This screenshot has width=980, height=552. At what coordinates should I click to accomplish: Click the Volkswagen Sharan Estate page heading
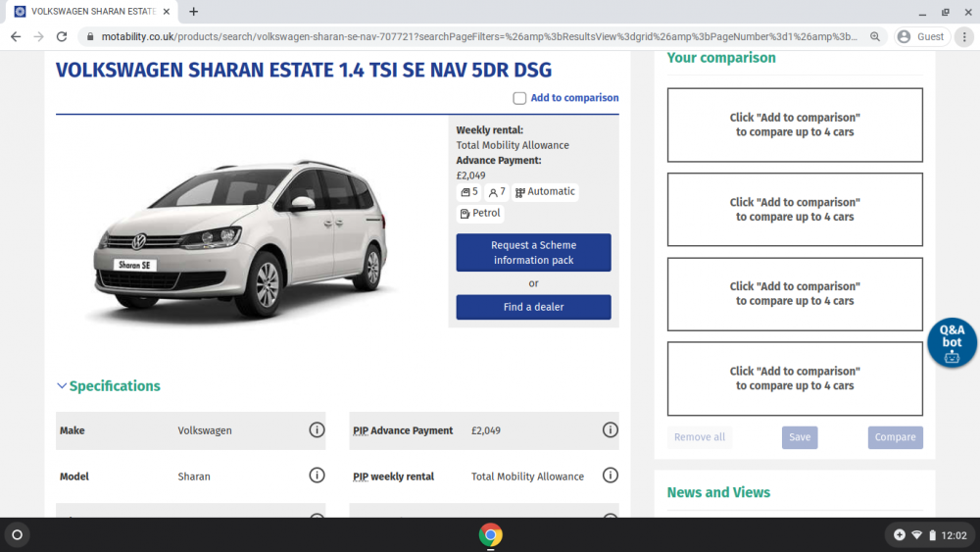point(304,70)
